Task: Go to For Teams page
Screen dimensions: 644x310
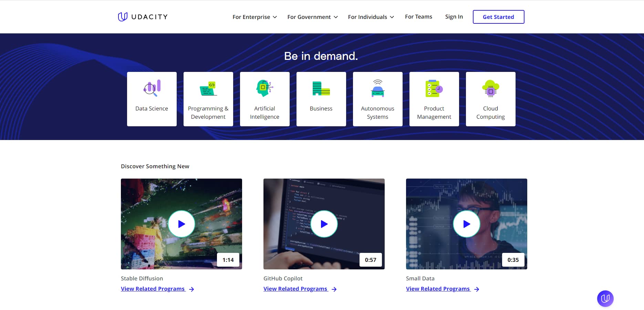Action: point(418,17)
